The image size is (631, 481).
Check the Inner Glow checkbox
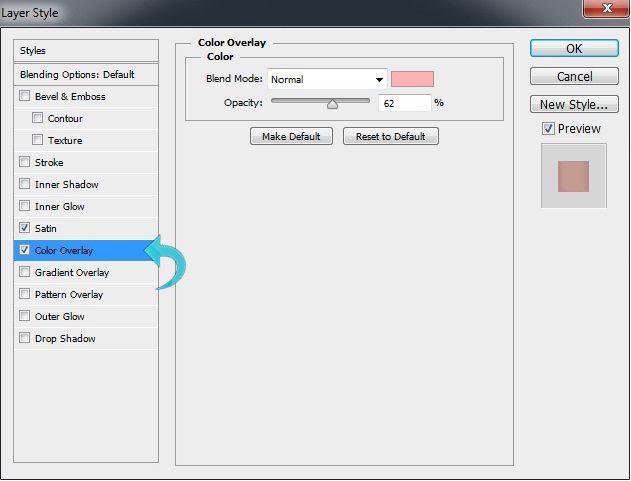[25, 206]
